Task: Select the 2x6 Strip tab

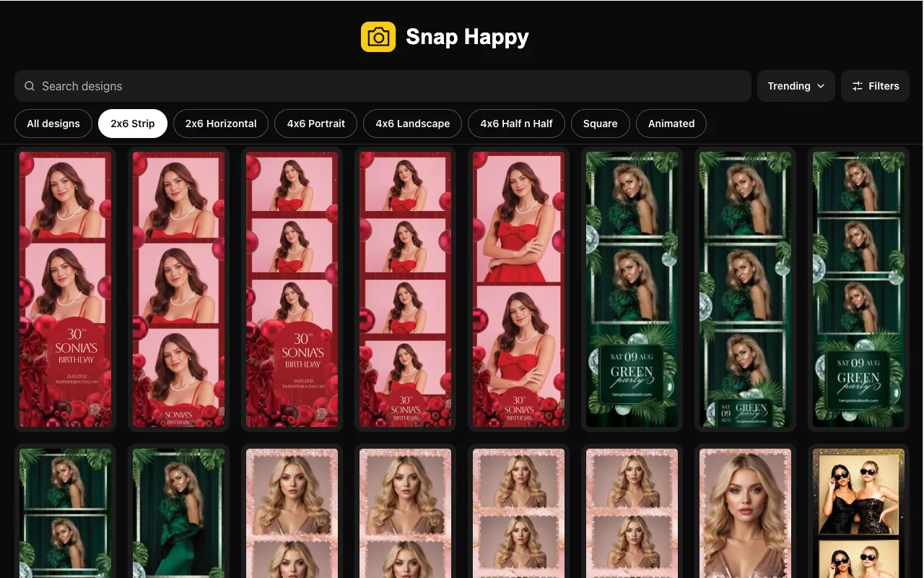Action: point(133,124)
